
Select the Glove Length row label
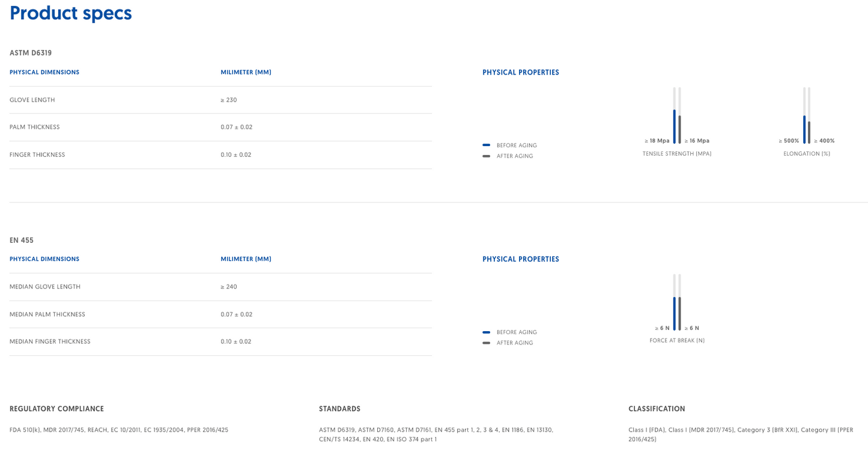[32, 100]
